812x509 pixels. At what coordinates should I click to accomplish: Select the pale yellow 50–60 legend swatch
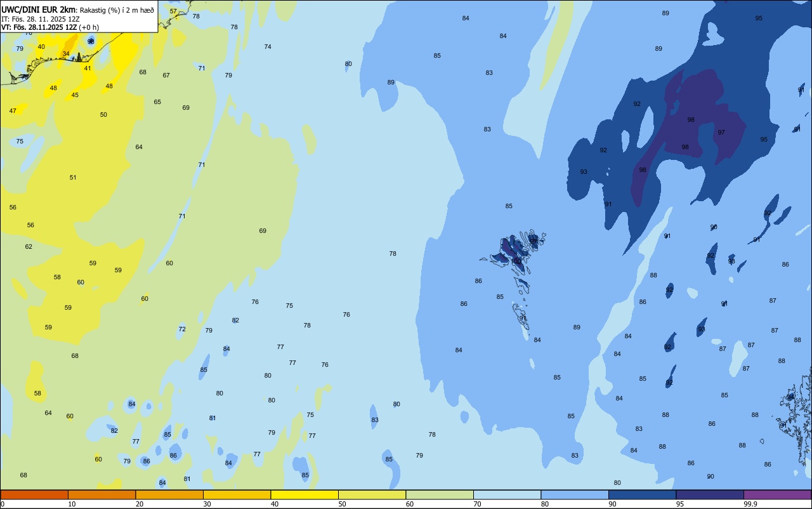(372, 494)
